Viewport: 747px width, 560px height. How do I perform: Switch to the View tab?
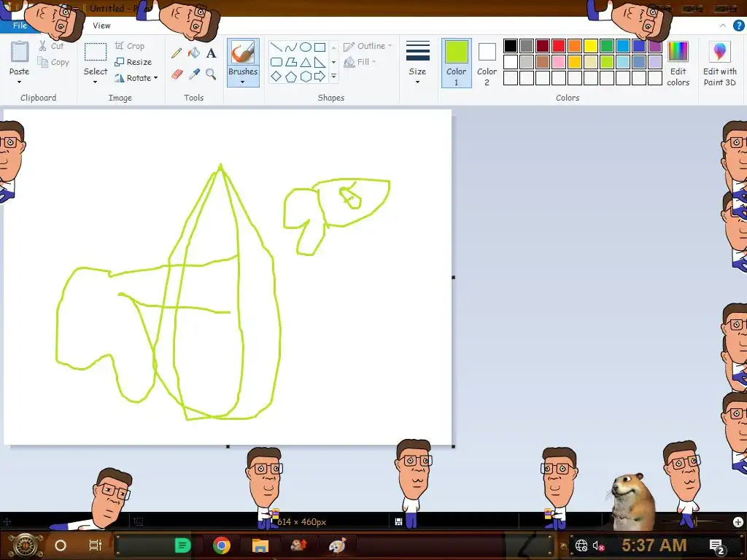(101, 26)
